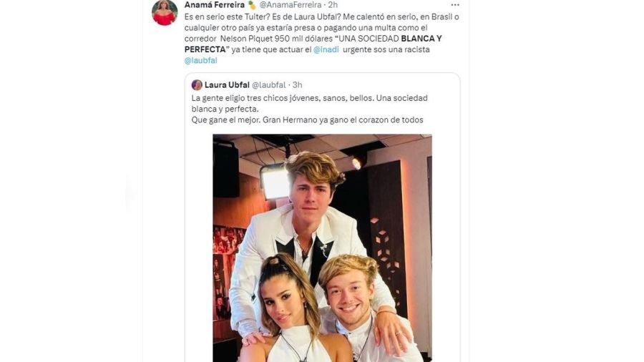Viewport: 644px width, 362px height.
Task: Click the @laubfal mention in the tweet body
Action: (200, 60)
